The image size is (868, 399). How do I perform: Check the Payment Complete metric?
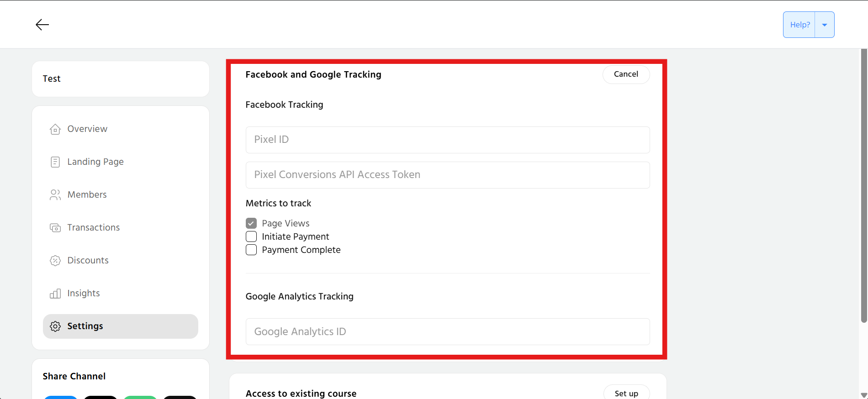(x=251, y=250)
